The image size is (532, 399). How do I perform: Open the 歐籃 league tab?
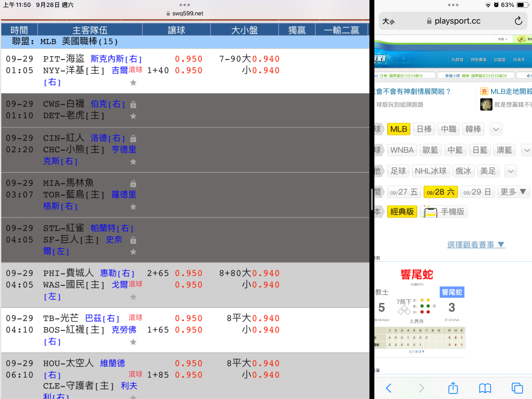pyautogui.click(x=430, y=150)
